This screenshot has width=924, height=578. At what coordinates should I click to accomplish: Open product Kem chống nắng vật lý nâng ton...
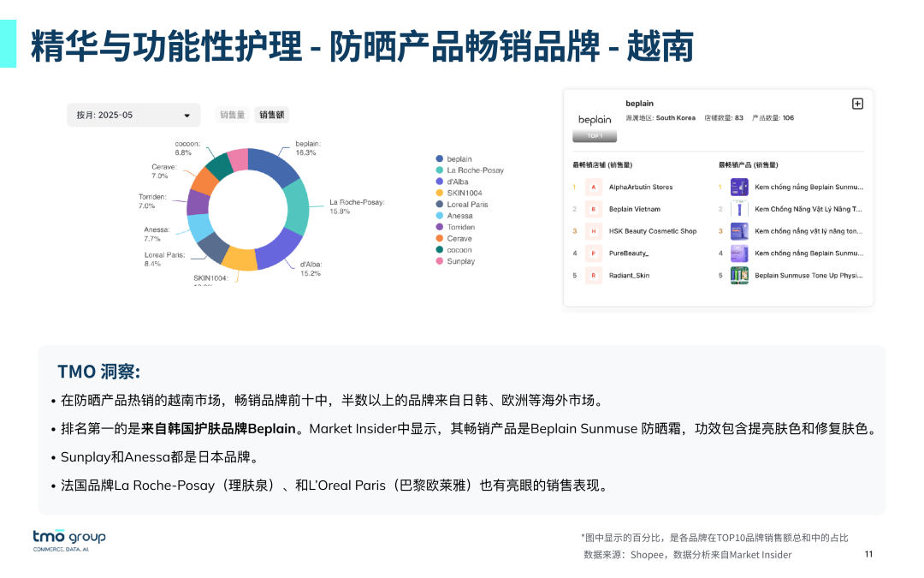[808, 231]
